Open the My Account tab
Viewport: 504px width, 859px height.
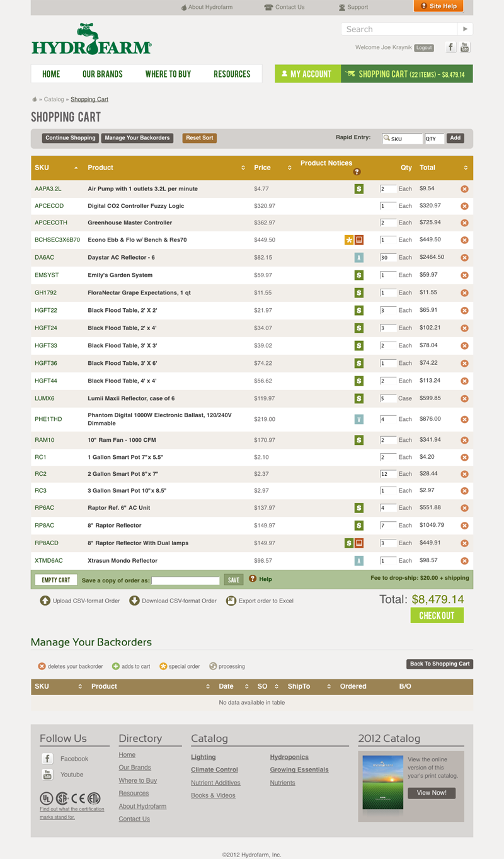click(x=307, y=74)
